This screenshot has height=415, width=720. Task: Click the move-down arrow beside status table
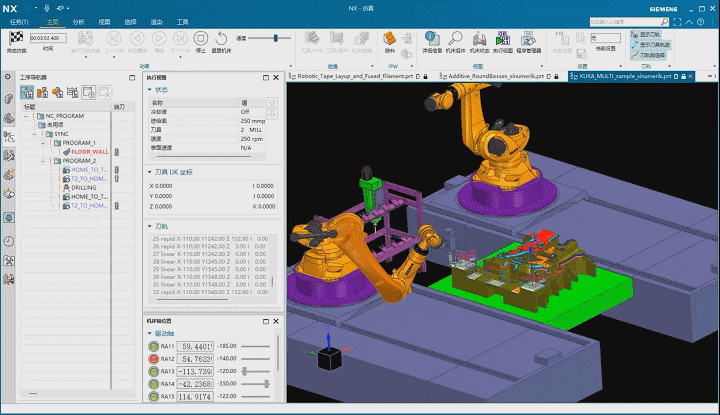point(272,114)
